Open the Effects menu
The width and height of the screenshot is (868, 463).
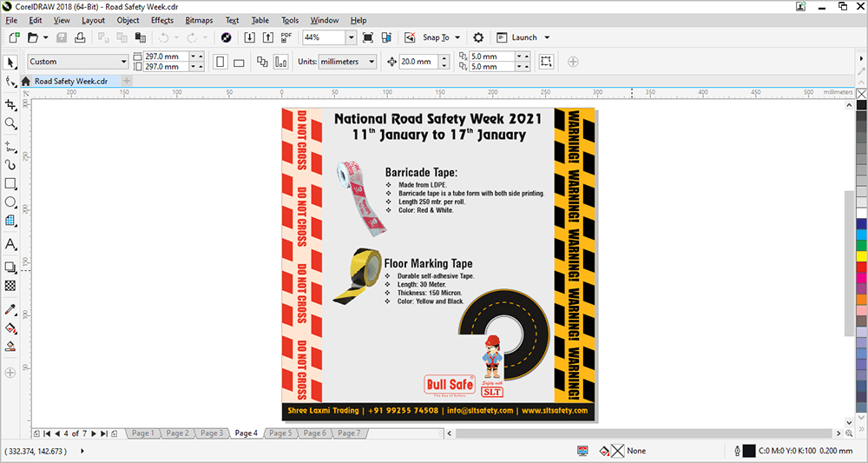tap(162, 21)
